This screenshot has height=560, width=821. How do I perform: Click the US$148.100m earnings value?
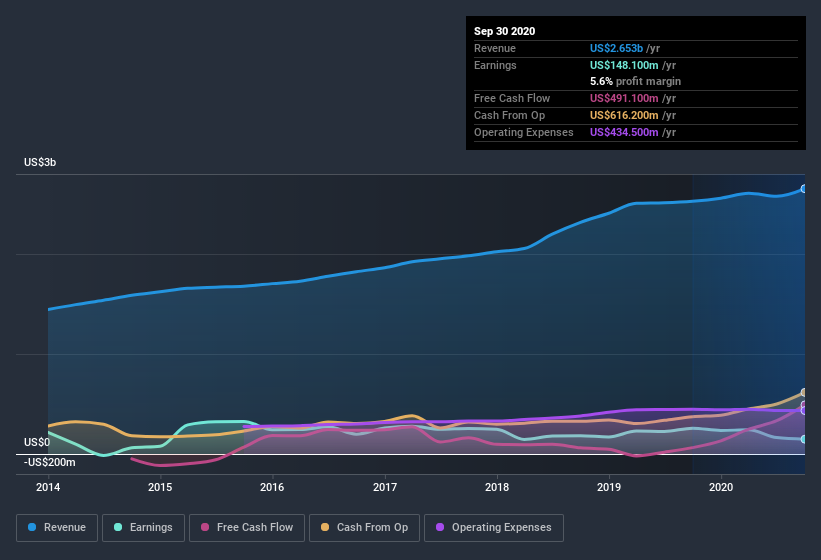(x=624, y=65)
